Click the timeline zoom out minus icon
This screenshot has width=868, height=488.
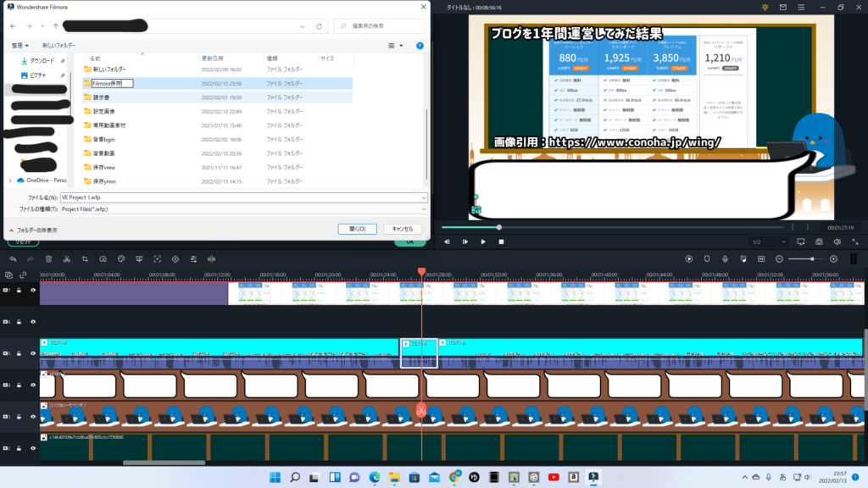(780, 259)
